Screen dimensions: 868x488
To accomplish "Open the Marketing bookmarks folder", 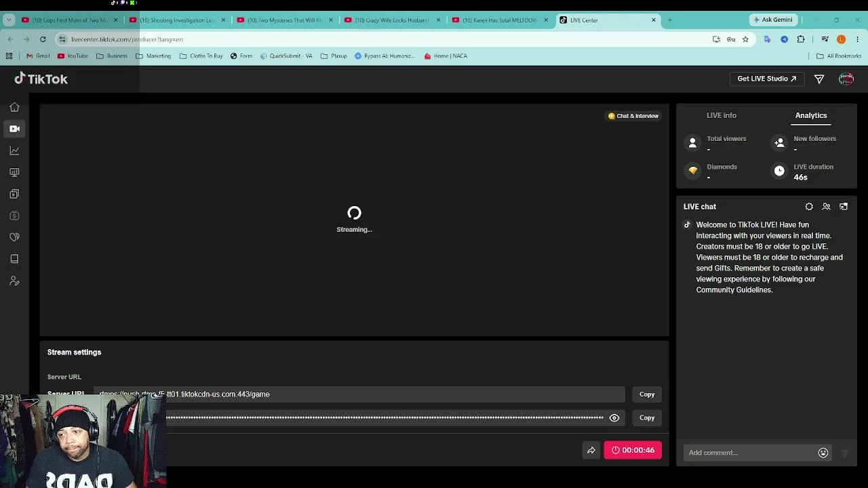I will [153, 56].
